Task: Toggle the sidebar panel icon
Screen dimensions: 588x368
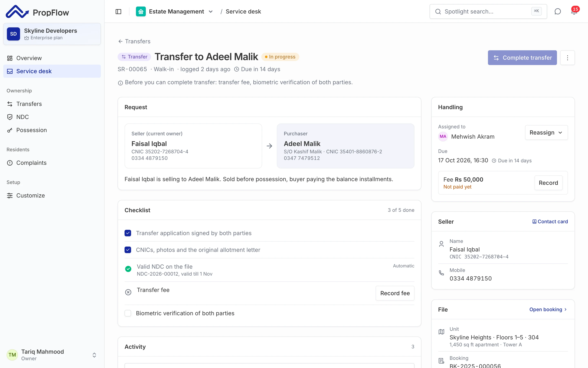Action: [118, 11]
